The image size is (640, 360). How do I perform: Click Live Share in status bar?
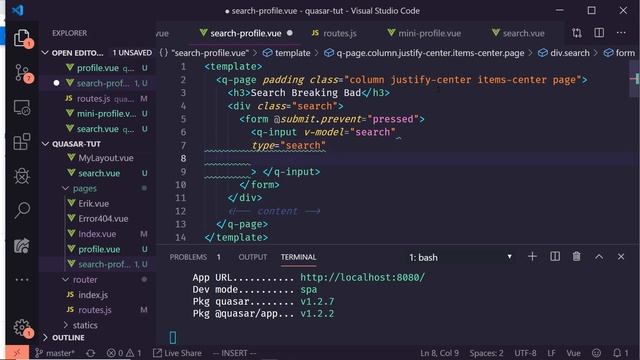pos(178,353)
